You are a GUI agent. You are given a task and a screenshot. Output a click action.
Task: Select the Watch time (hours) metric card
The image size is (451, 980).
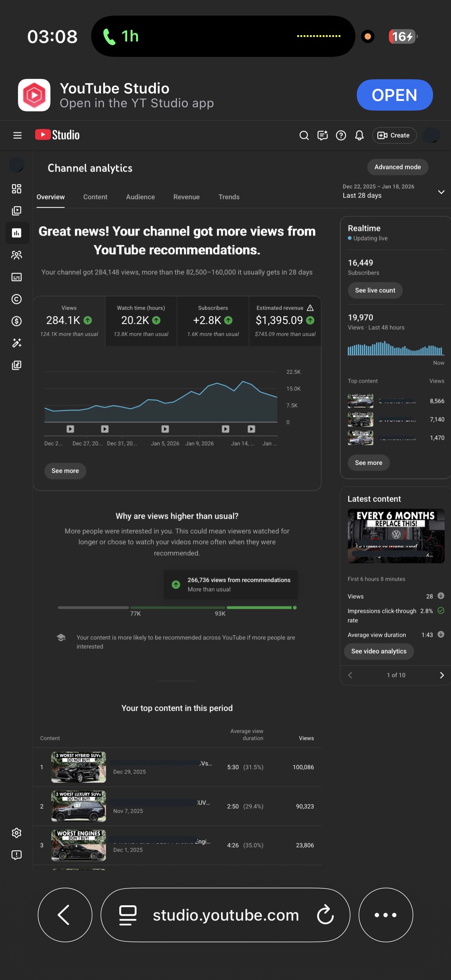(141, 321)
